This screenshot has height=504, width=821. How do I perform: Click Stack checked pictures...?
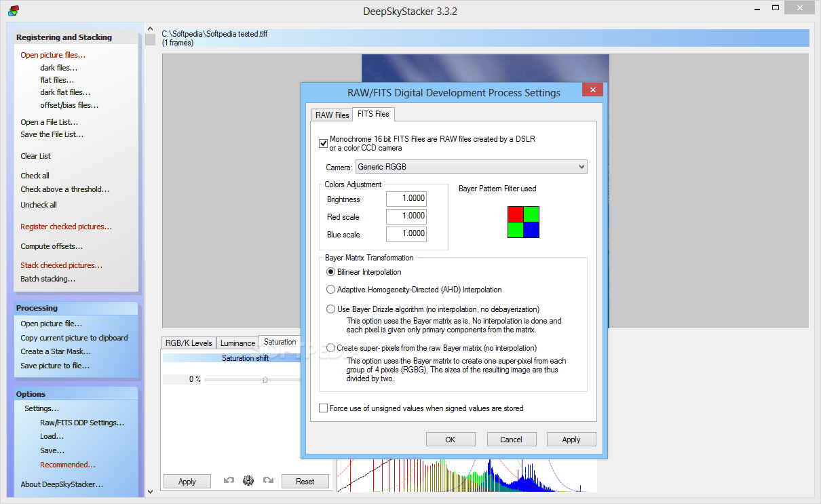click(x=62, y=265)
